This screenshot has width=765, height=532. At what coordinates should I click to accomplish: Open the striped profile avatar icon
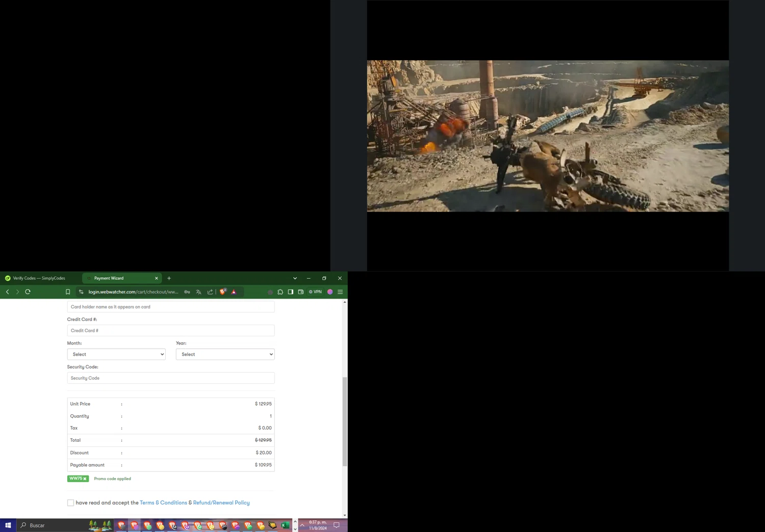click(330, 292)
